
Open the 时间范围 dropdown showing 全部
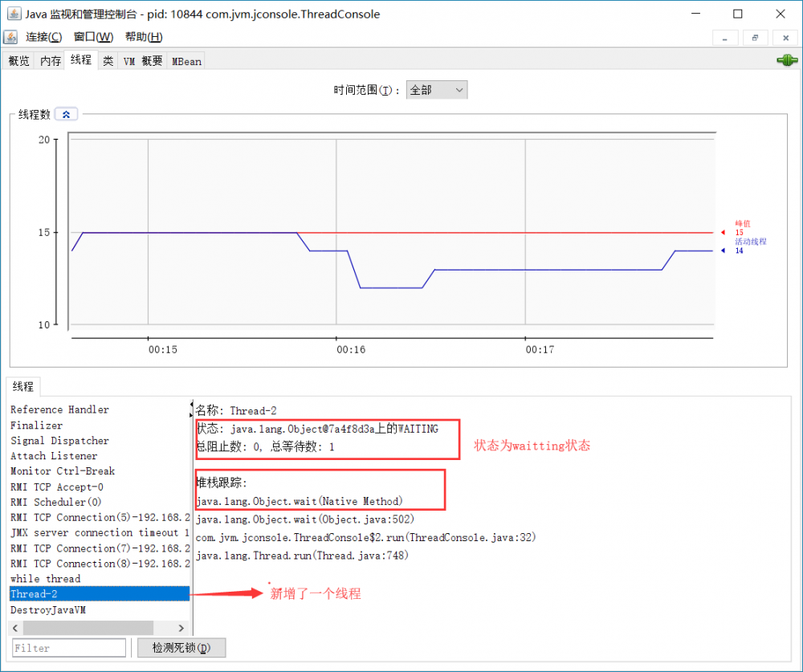coord(436,90)
